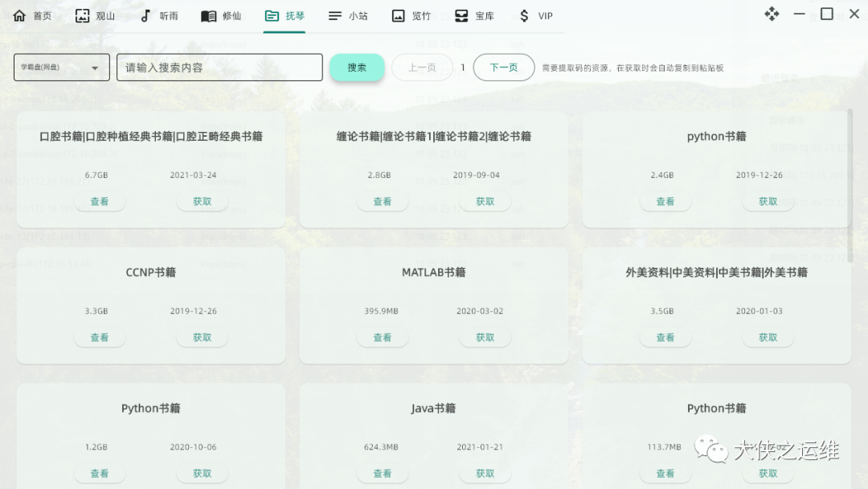Click the 3.3GB size label

[96, 311]
